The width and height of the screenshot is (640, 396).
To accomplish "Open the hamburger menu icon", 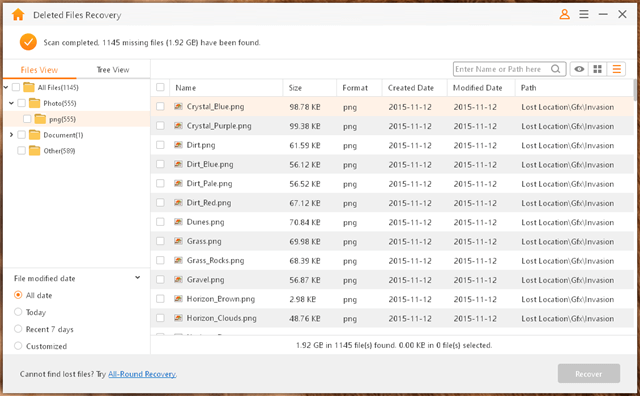I will 584,15.
